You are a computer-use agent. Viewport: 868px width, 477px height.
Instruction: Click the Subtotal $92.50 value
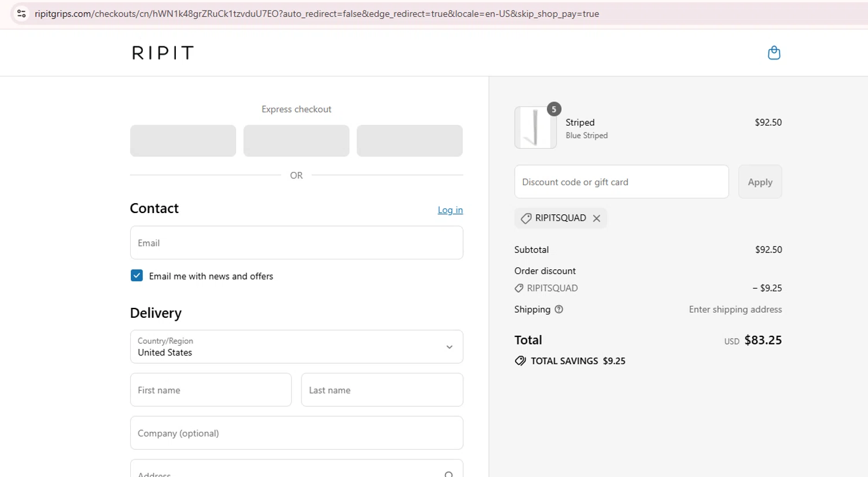coord(768,249)
